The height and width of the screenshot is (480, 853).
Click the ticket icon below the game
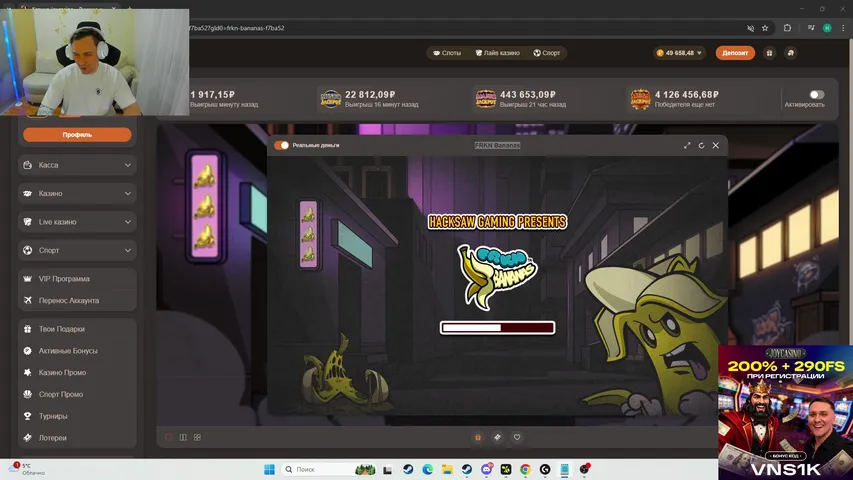[x=497, y=437]
